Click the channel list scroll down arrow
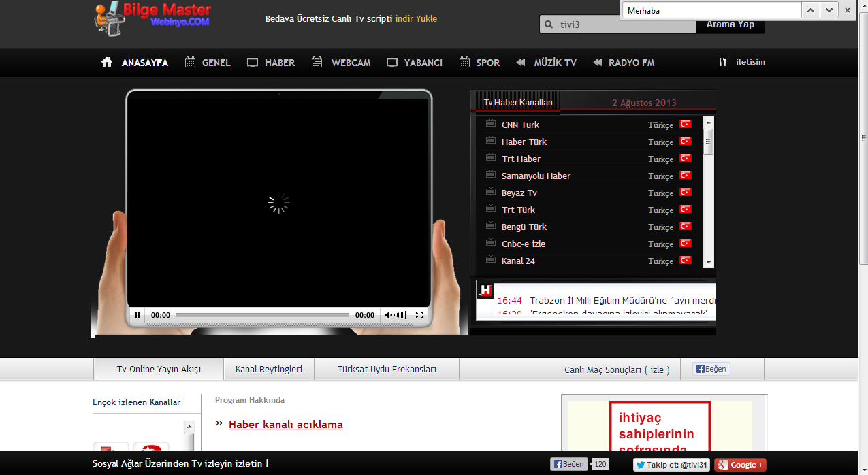This screenshot has height=475, width=868. coord(708,262)
